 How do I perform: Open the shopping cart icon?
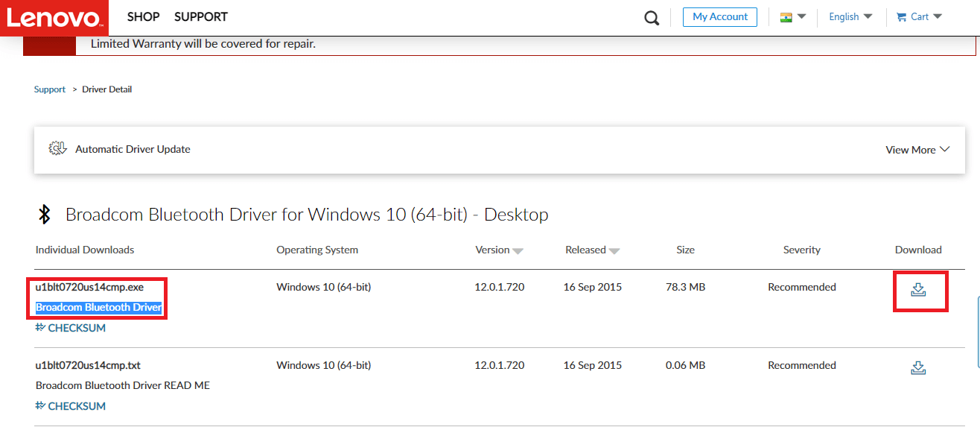point(901,17)
